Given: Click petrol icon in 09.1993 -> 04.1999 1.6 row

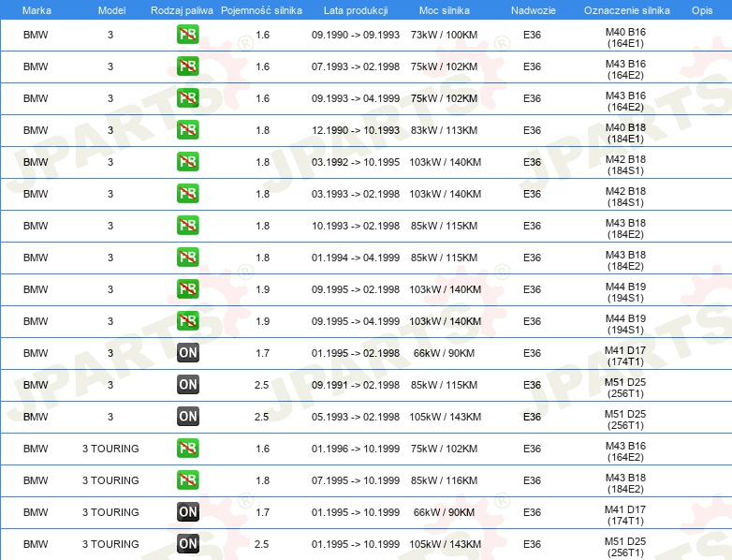Looking at the screenshot, I should coord(187,98).
